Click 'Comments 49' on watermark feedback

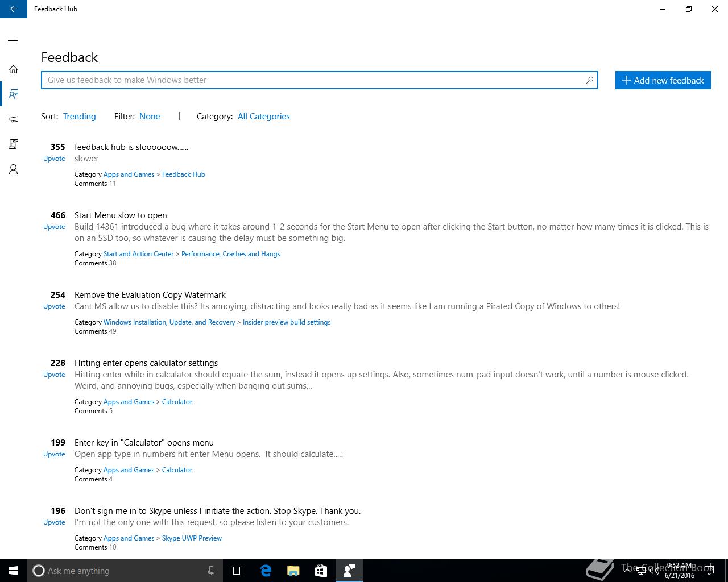click(95, 331)
